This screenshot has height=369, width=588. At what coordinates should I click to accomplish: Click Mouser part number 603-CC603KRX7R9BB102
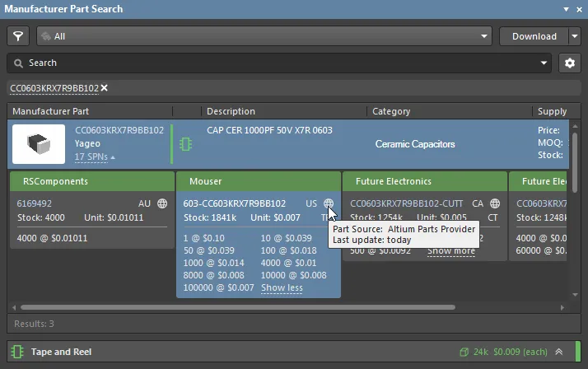pos(235,203)
